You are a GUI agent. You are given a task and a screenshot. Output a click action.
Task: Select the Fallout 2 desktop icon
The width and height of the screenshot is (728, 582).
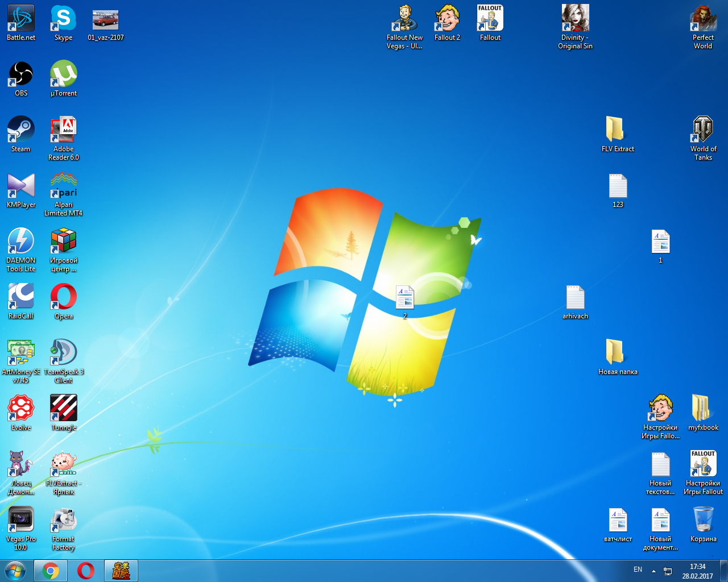click(x=448, y=23)
